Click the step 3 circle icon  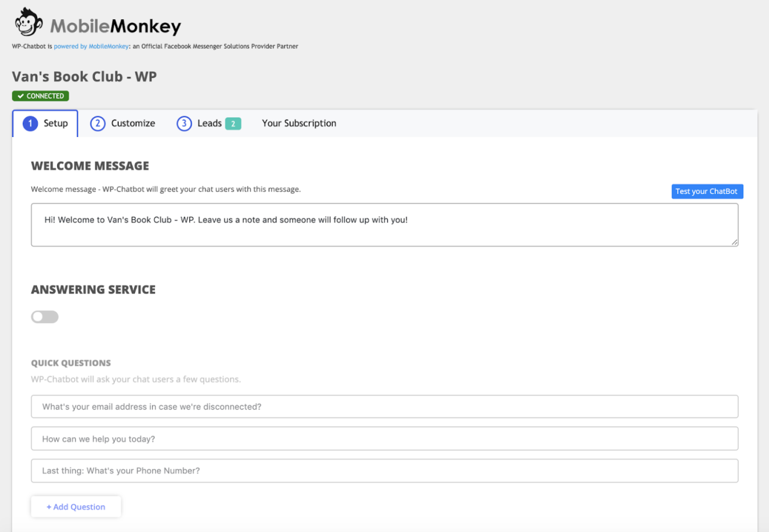[184, 123]
